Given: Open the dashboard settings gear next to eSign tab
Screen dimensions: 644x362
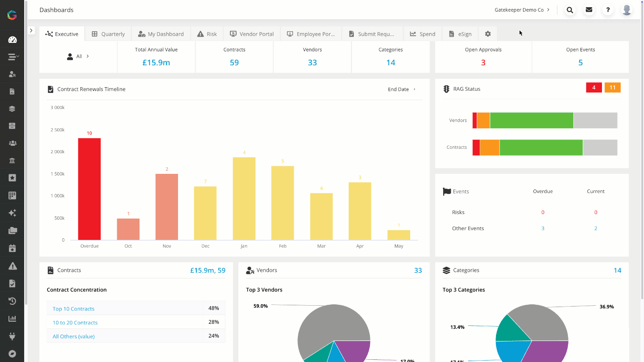Looking at the screenshot, I should tap(487, 34).
